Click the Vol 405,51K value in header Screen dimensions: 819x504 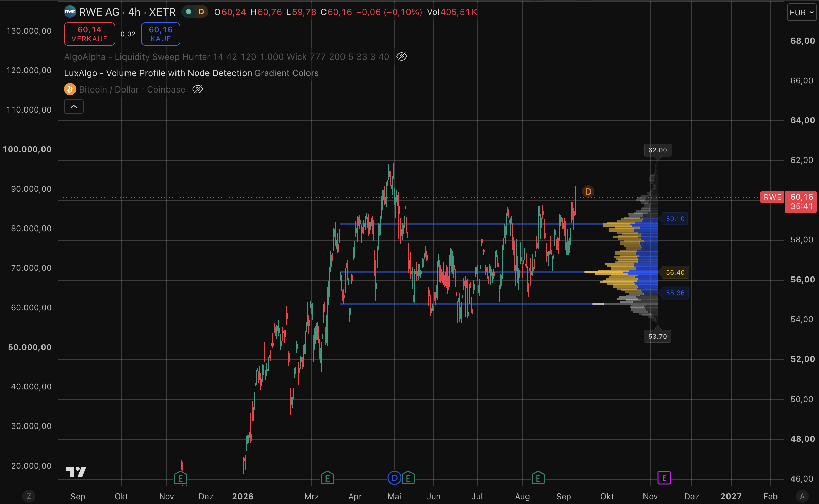[452, 12]
